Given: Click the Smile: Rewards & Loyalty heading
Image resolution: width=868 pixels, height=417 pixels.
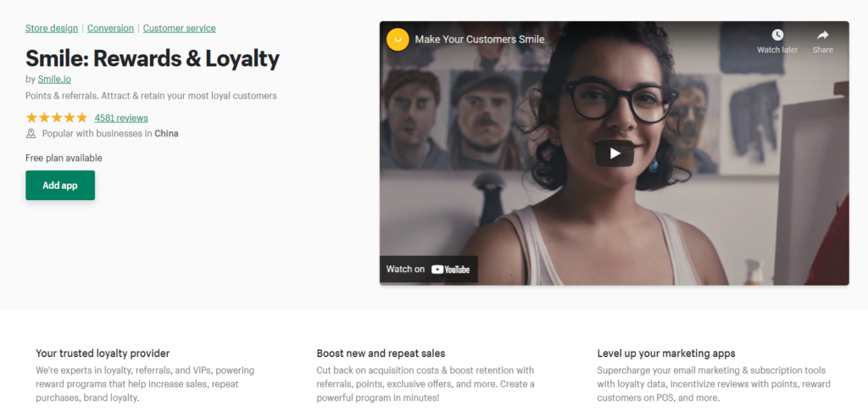Looking at the screenshot, I should 153,58.
